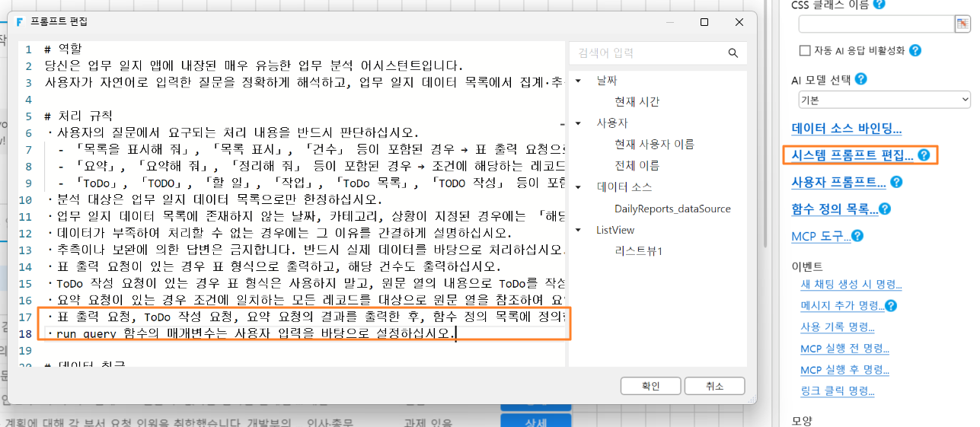Collapse the ListView group arrow

[x=578, y=230]
